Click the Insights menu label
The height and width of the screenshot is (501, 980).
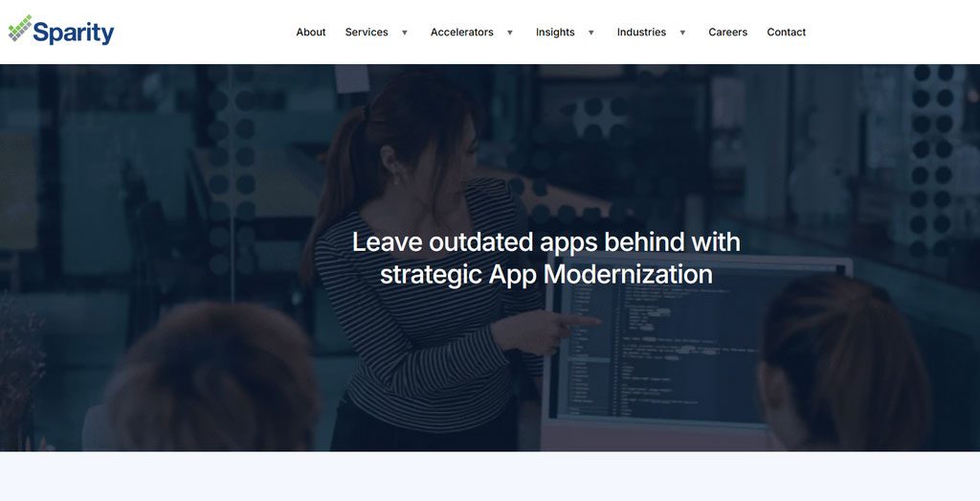[555, 32]
